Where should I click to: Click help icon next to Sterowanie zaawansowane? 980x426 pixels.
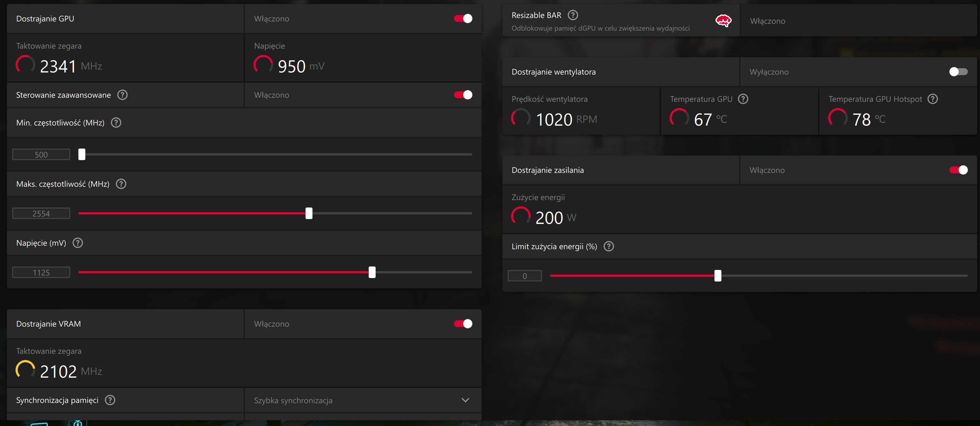122,95
